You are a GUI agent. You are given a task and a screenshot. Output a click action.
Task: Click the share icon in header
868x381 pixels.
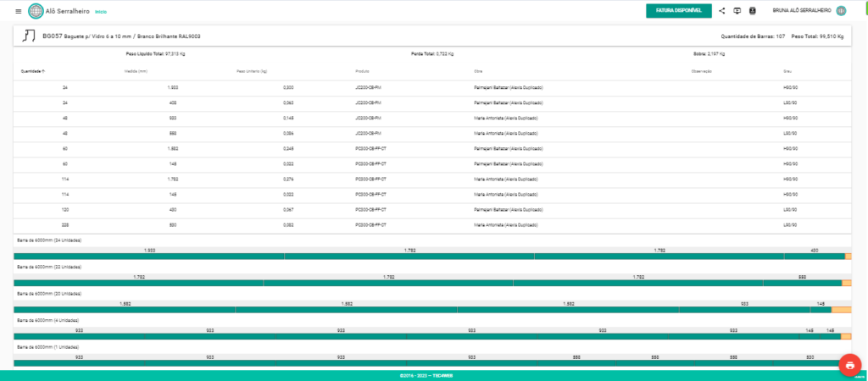point(722,11)
